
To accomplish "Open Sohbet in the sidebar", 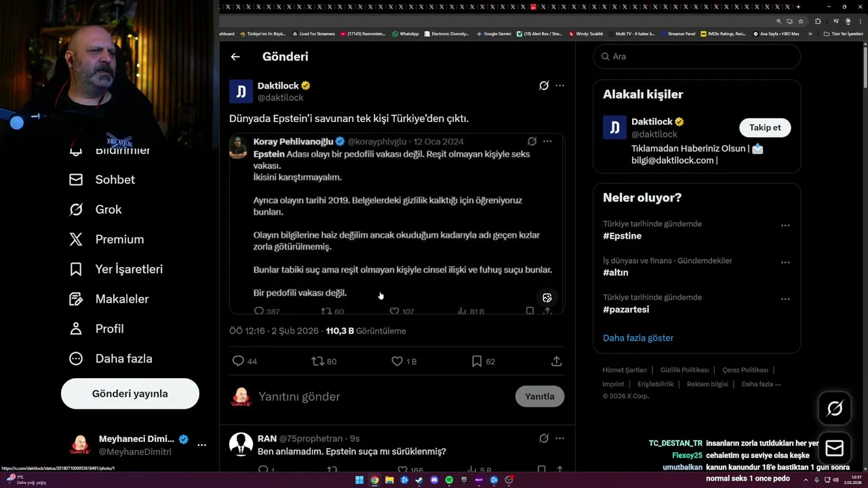I will click(x=102, y=180).
